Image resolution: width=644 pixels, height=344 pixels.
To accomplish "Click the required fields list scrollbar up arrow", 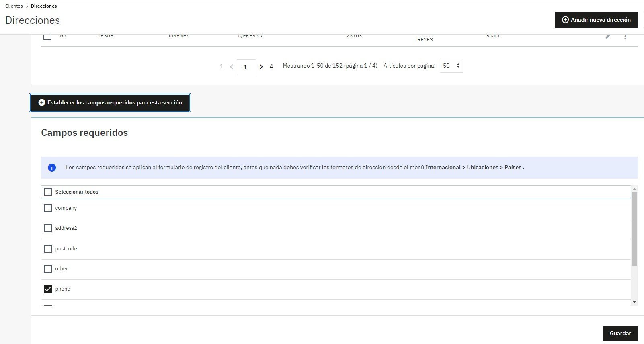I will click(x=634, y=189).
